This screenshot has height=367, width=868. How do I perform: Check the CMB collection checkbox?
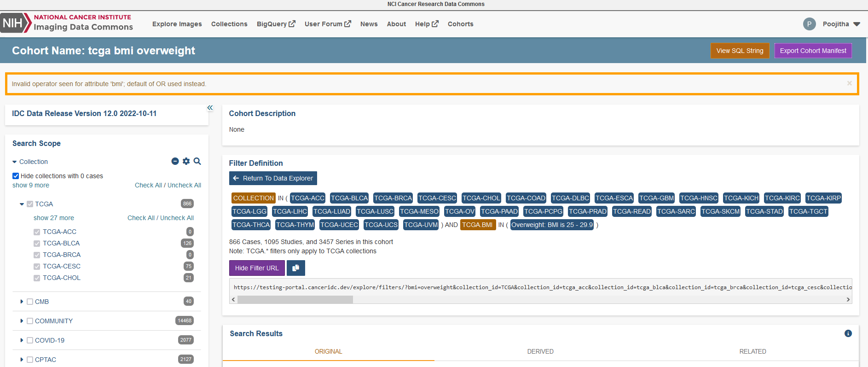tap(30, 302)
